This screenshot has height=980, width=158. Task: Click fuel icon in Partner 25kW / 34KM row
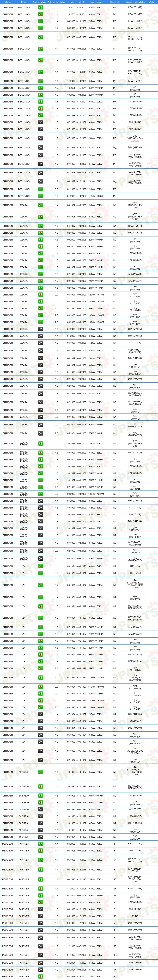40,977
